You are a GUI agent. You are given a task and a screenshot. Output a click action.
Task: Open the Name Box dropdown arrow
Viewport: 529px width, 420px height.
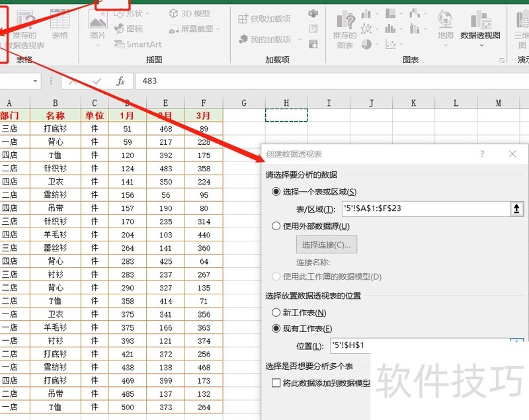click(35, 81)
